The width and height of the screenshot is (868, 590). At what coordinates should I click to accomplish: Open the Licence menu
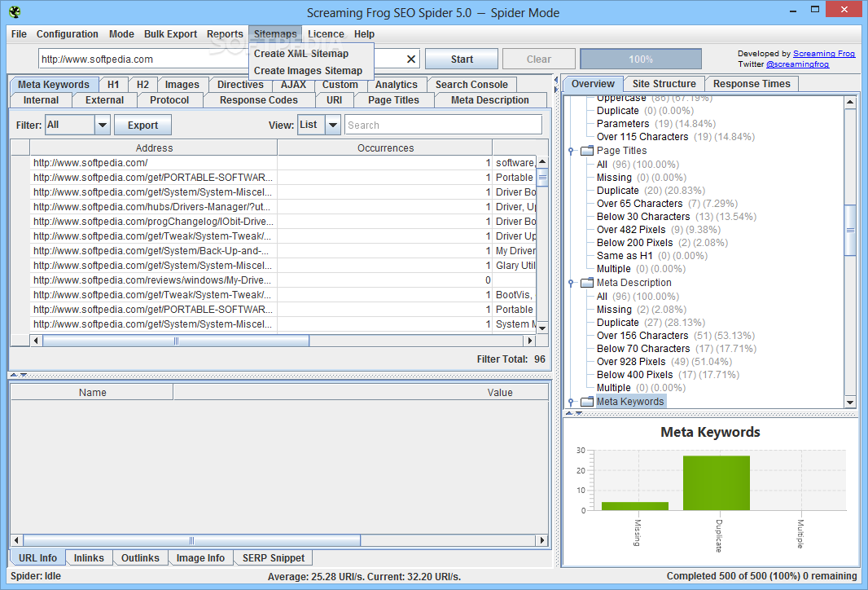pos(326,33)
